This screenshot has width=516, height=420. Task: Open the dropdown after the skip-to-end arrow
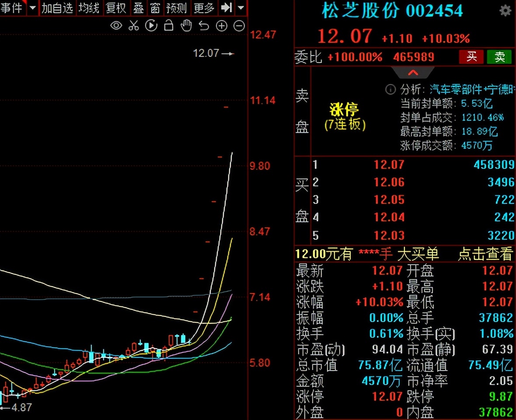241,7
